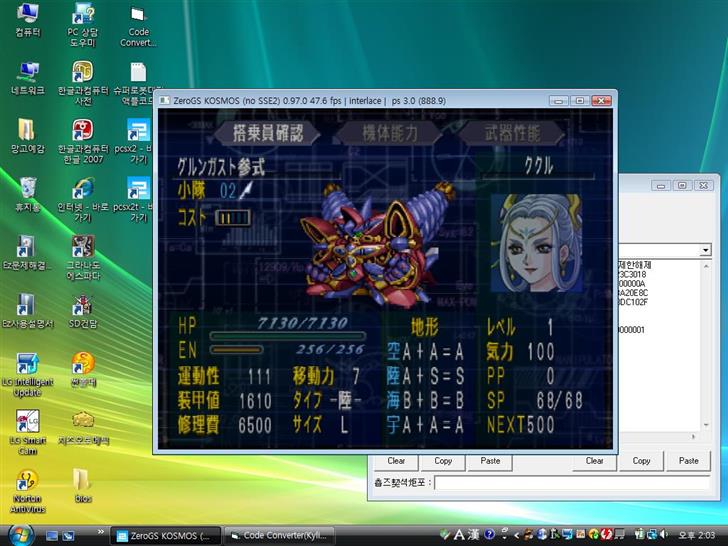Select the cheese-shaped desktop icon
The height and width of the screenshot is (546, 728).
click(x=83, y=428)
